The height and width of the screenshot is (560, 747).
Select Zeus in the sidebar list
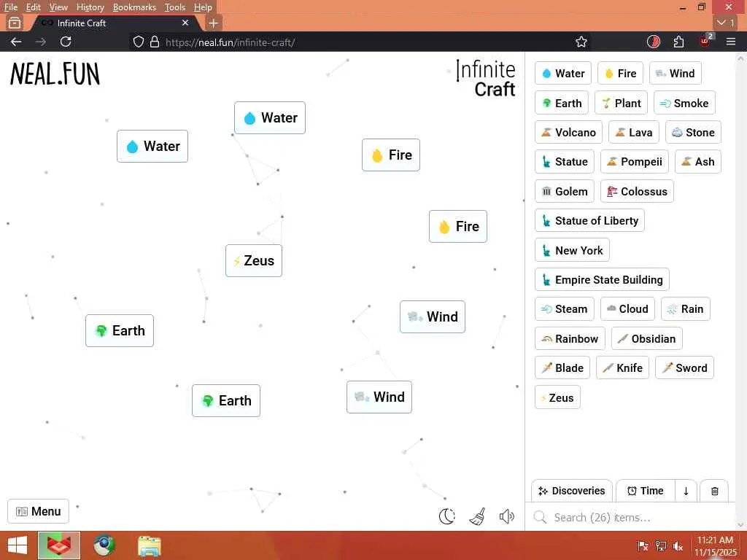click(557, 397)
